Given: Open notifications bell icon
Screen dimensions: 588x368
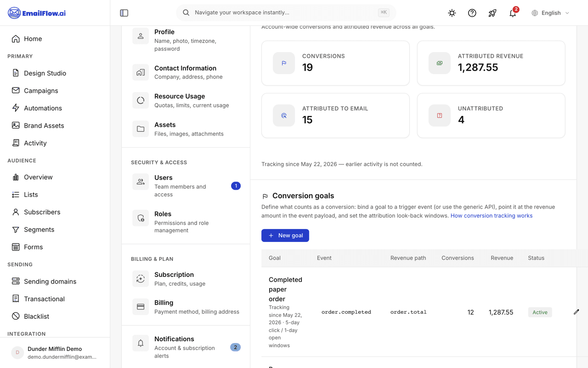Looking at the screenshot, I should coord(513,13).
